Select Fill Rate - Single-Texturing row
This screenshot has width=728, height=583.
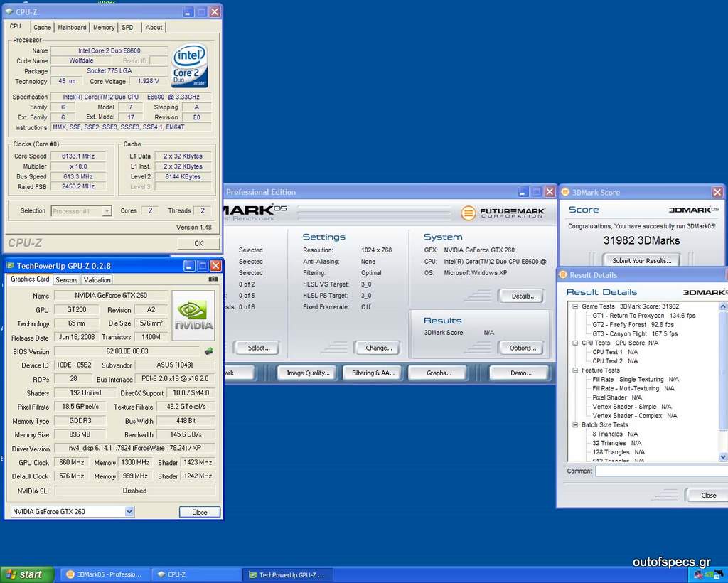point(635,379)
